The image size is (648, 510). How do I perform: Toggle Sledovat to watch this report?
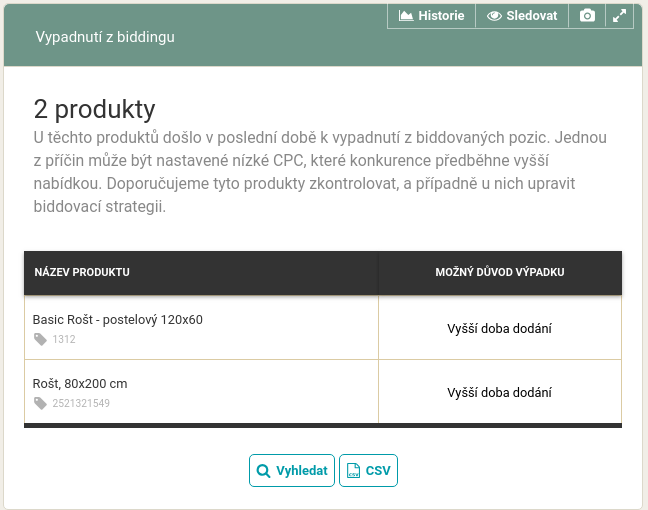tap(522, 16)
